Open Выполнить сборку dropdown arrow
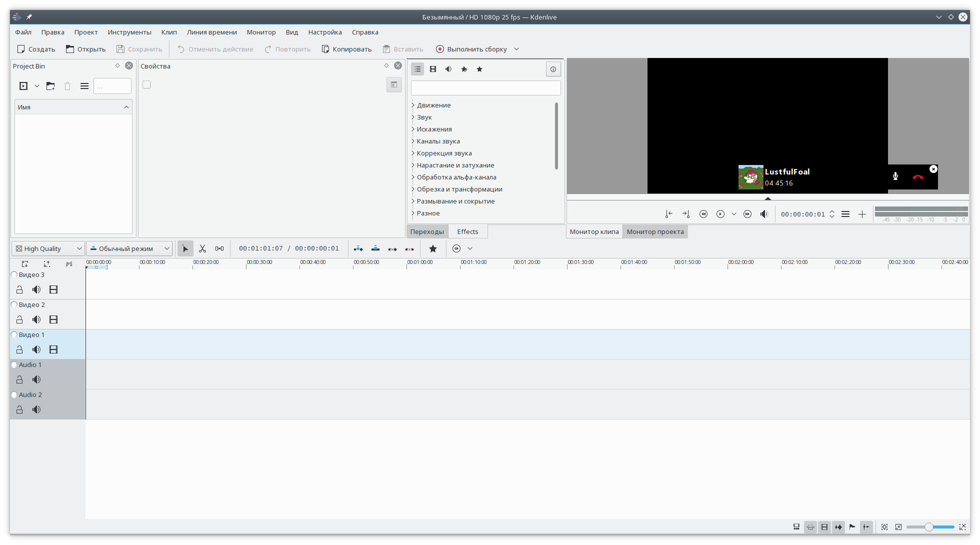The image size is (980, 545). (516, 49)
